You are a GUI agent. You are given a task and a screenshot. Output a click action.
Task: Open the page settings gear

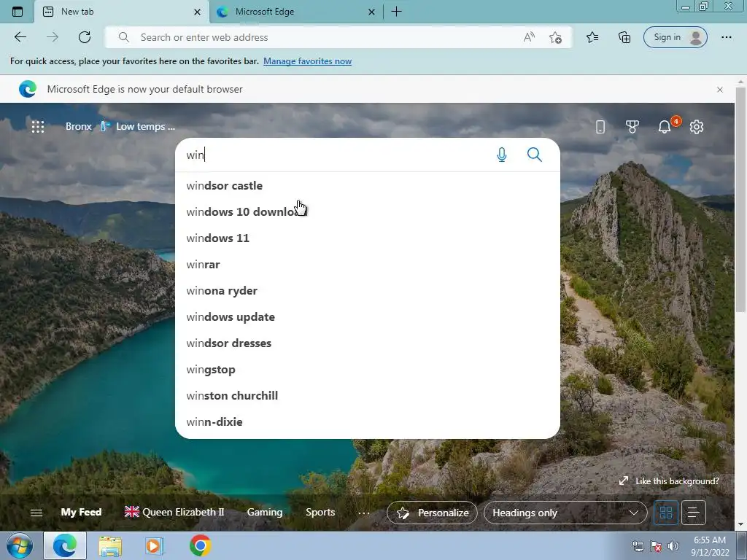697,127
